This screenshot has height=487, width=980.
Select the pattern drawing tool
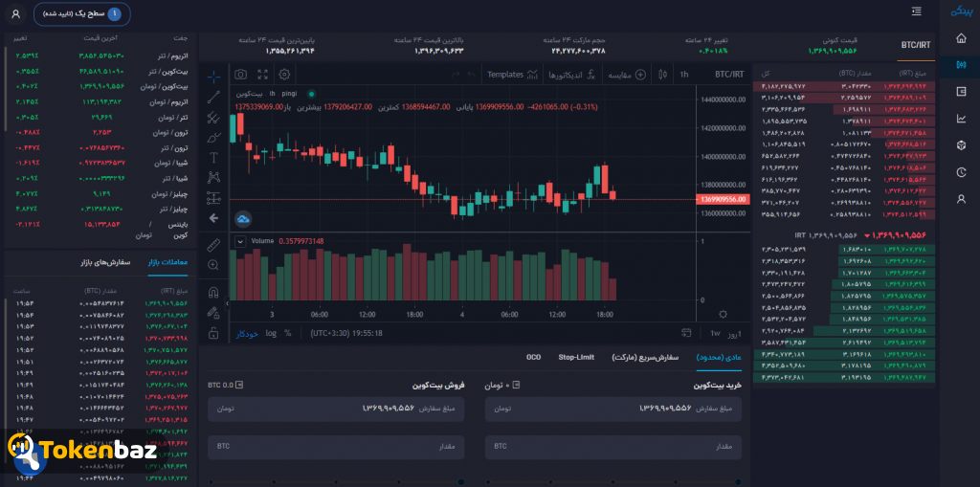pos(213,177)
